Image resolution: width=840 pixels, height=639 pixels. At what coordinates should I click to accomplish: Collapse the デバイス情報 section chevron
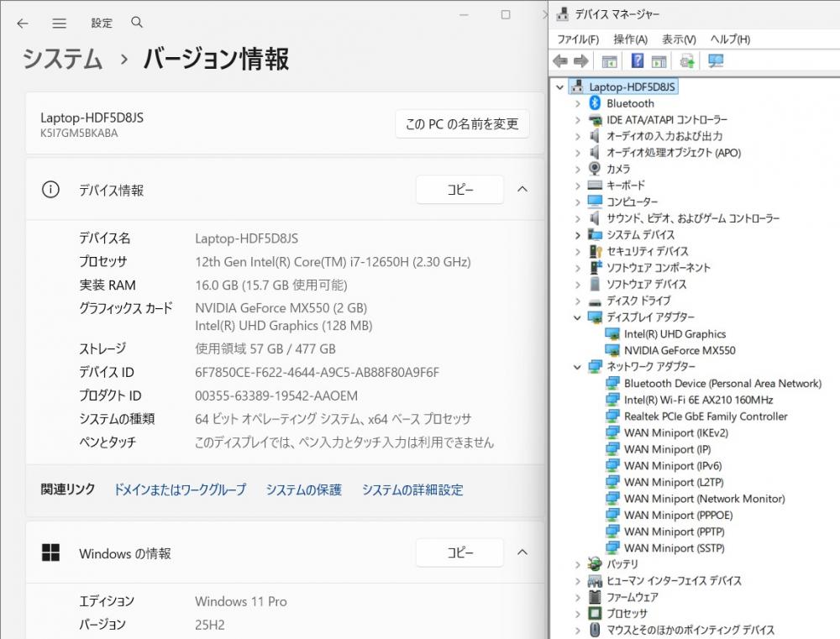point(522,189)
